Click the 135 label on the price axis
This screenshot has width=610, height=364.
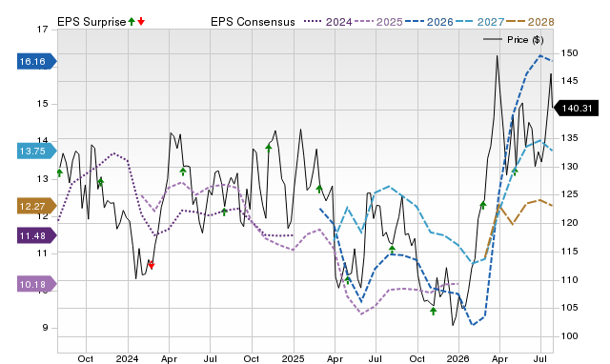click(x=569, y=138)
